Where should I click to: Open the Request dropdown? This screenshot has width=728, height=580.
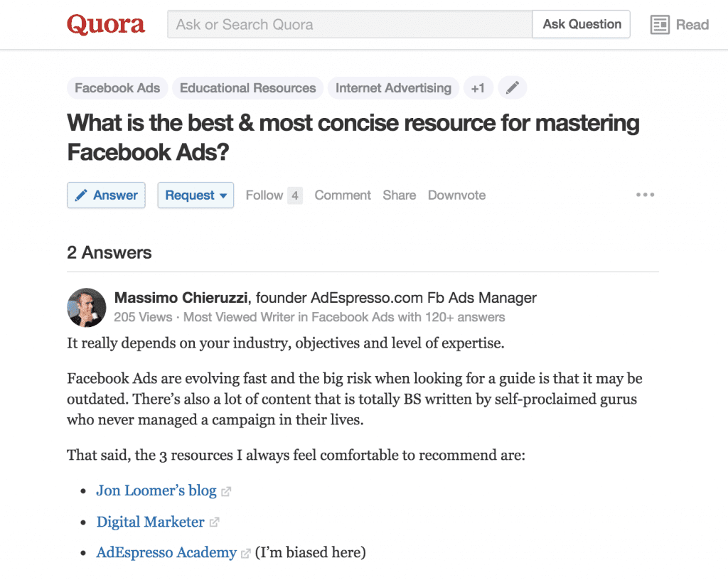click(196, 195)
